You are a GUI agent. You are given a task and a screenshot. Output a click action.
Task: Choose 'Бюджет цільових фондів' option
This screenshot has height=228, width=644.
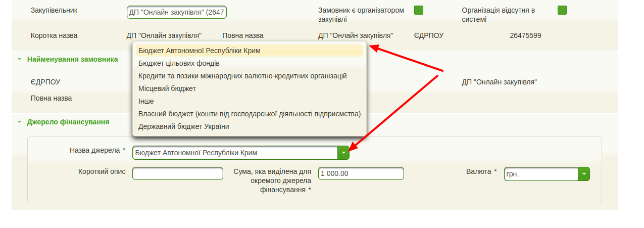(179, 63)
